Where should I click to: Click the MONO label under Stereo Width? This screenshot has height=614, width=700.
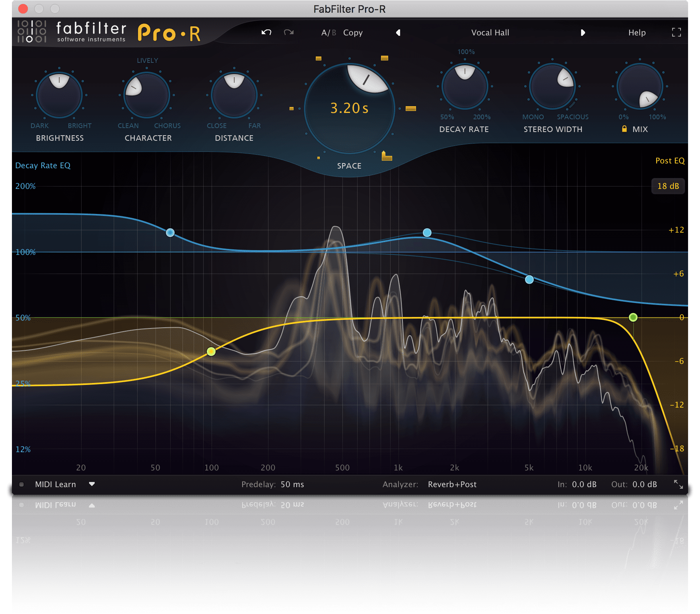point(533,117)
